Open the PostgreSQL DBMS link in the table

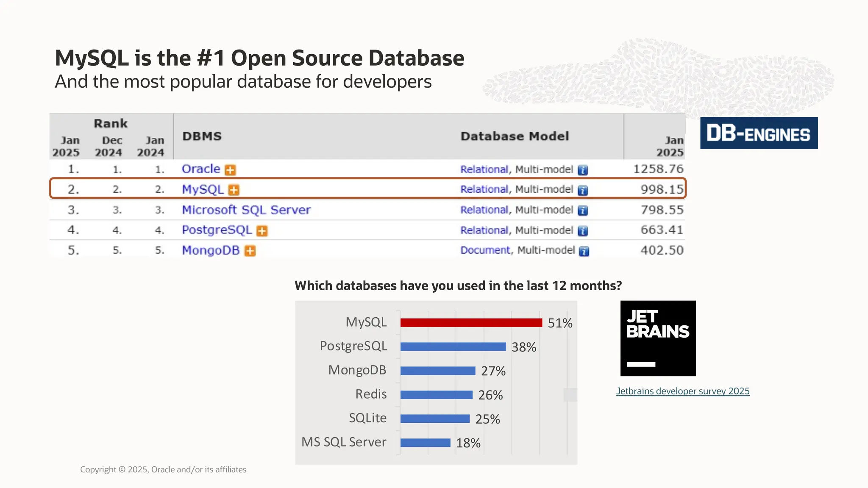coord(217,230)
